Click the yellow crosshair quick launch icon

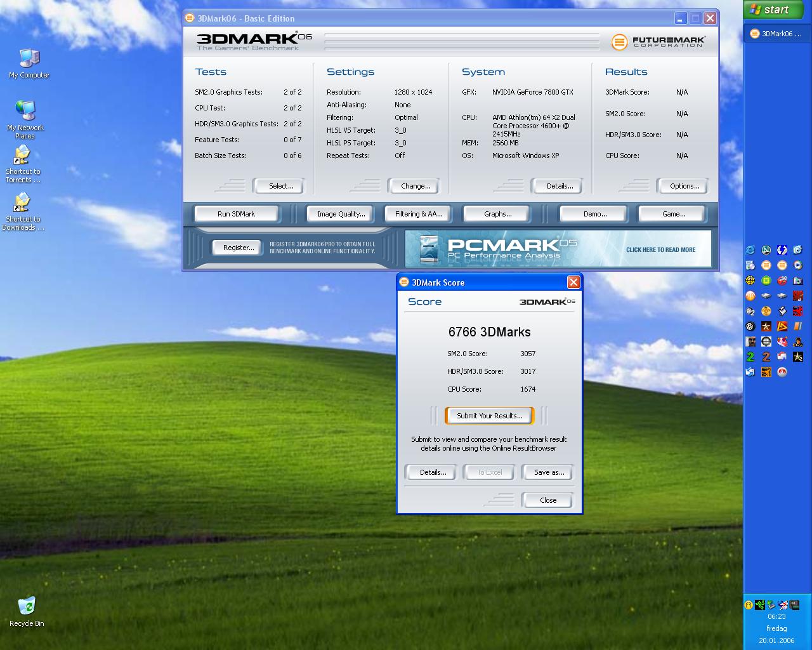[750, 281]
